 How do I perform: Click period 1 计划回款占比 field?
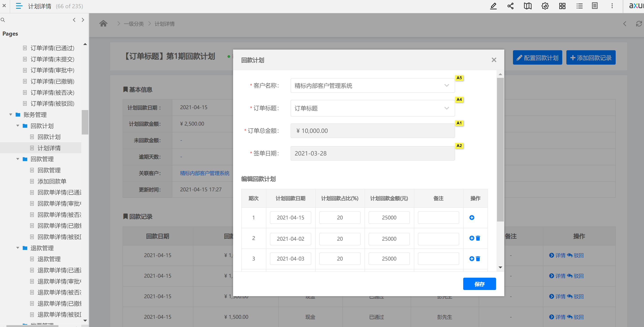[340, 217]
